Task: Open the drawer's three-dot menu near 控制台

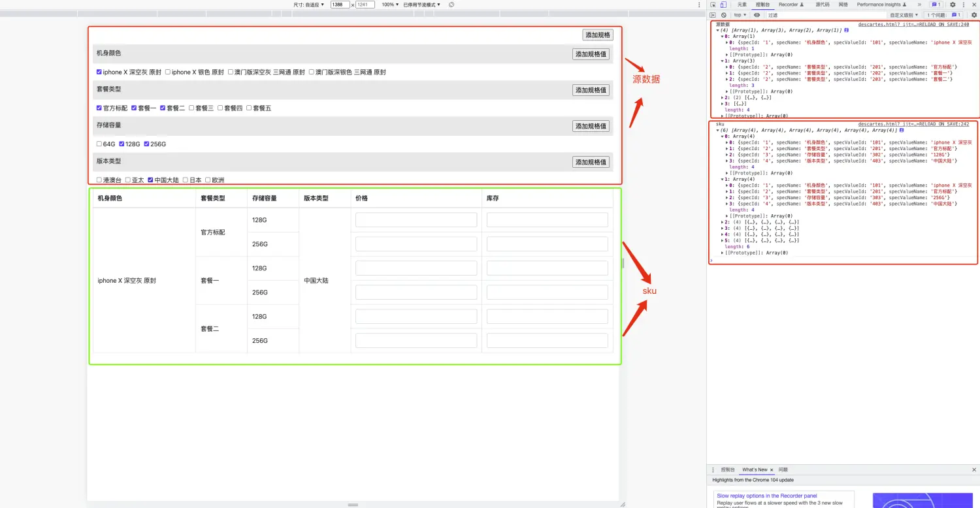Action: click(713, 469)
